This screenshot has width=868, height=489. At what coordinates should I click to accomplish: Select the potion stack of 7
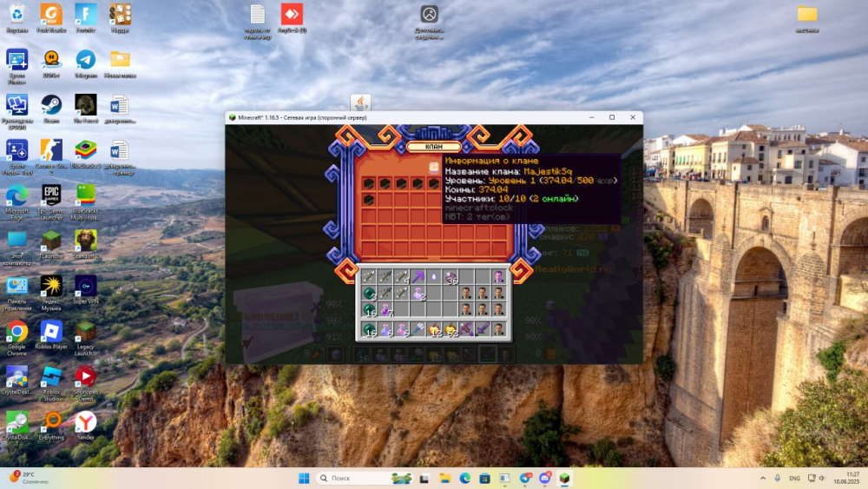[x=386, y=309]
